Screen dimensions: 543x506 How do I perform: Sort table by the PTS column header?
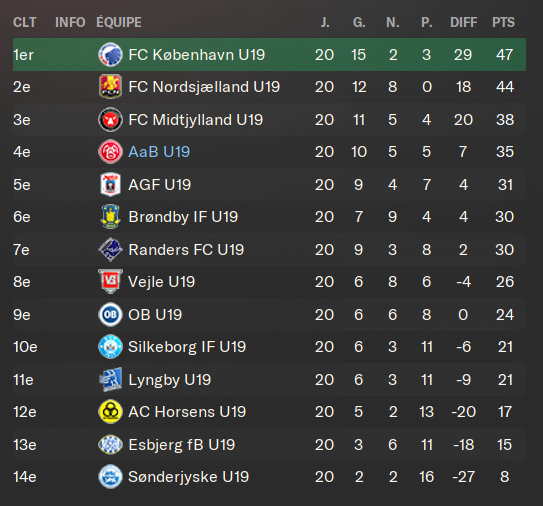(x=504, y=23)
